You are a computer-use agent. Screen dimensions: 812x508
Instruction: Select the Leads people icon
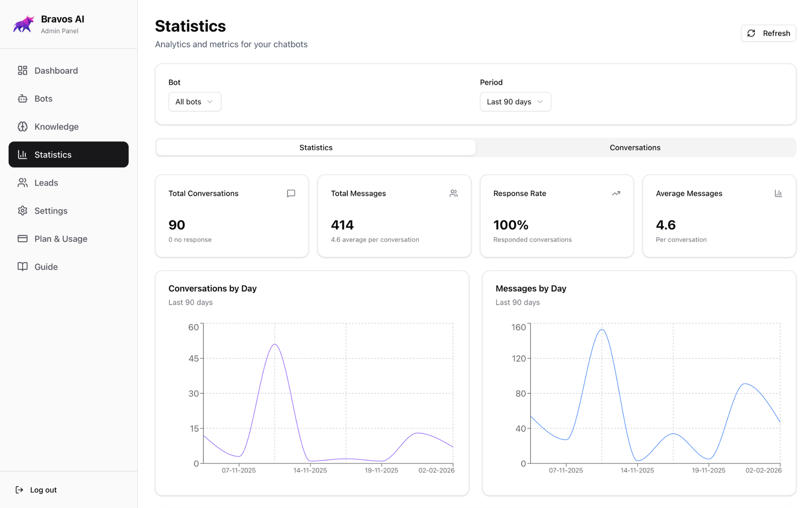point(23,183)
